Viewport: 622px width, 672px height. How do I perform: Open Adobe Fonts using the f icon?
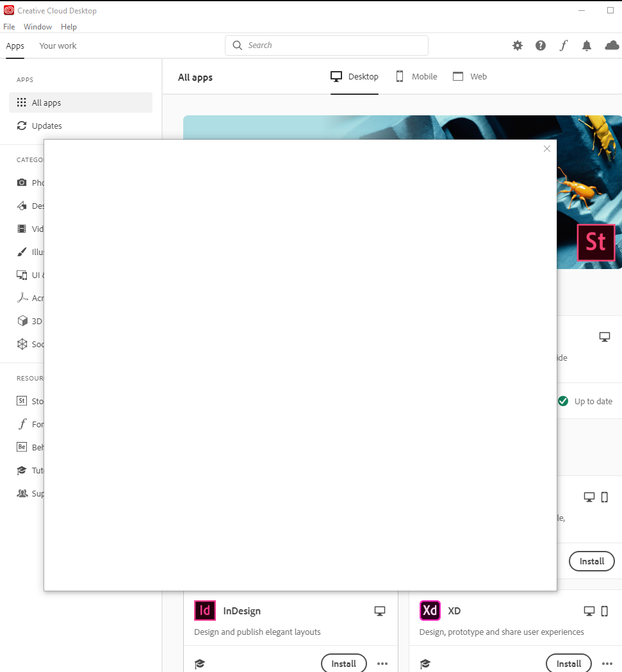tap(563, 45)
